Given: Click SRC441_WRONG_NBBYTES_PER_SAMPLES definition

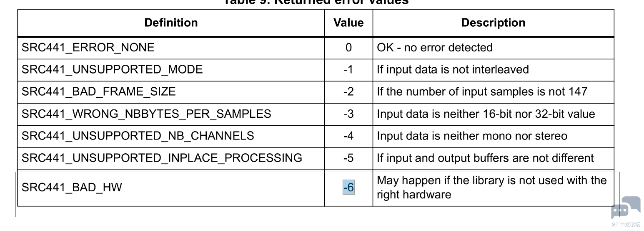Looking at the screenshot, I should pos(146,114).
